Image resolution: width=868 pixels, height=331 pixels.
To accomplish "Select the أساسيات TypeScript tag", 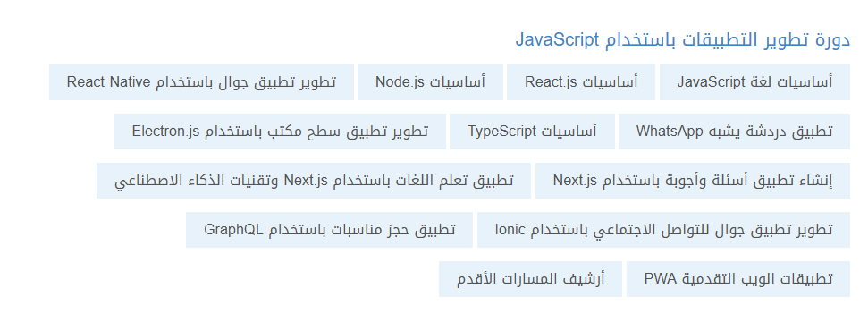I will coord(532,132).
